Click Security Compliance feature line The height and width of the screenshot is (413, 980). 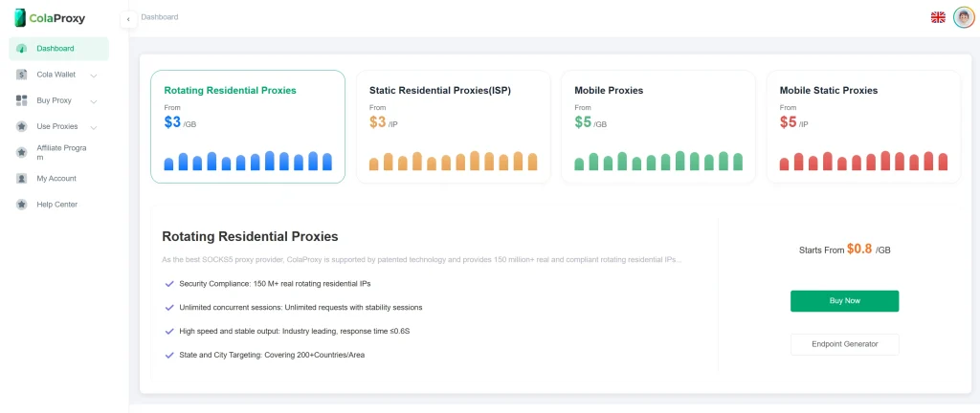click(275, 284)
